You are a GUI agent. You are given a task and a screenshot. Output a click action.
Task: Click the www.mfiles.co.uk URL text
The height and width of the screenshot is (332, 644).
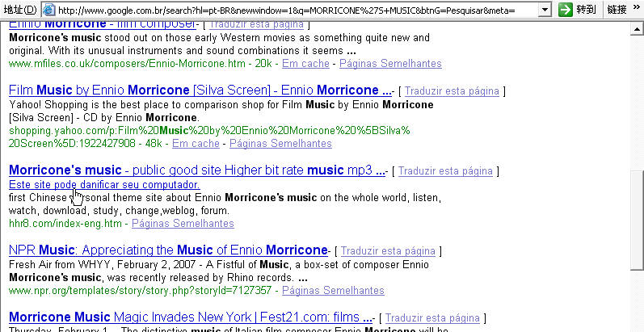[x=127, y=64]
